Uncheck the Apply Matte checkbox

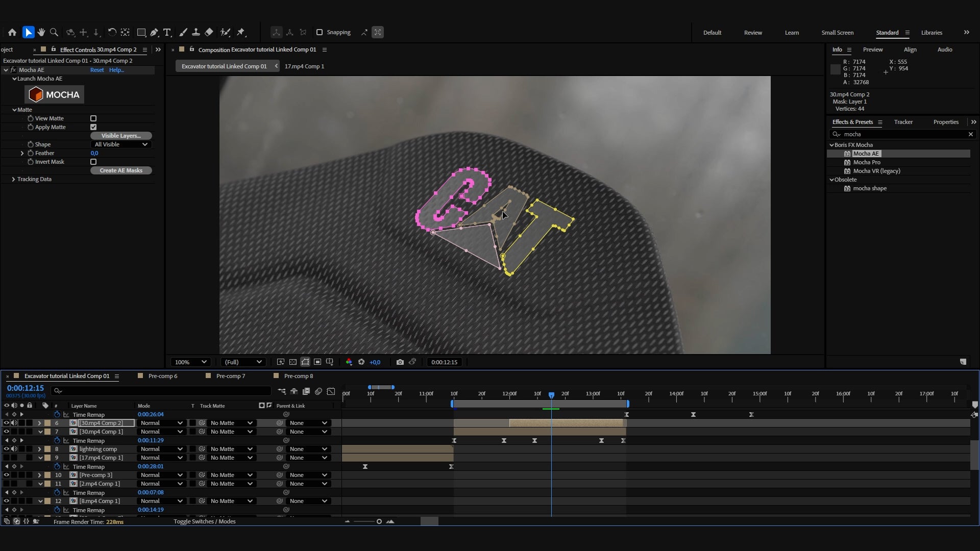(x=93, y=127)
